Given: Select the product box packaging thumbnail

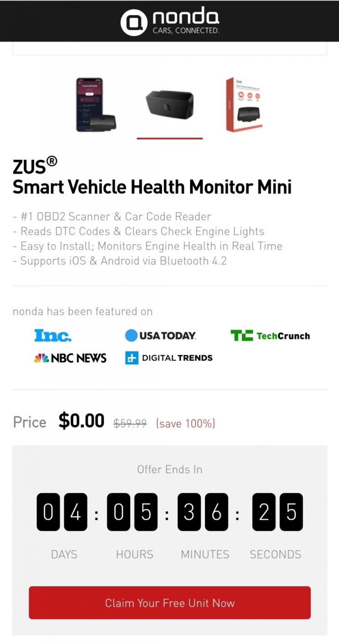Looking at the screenshot, I should tap(244, 105).
